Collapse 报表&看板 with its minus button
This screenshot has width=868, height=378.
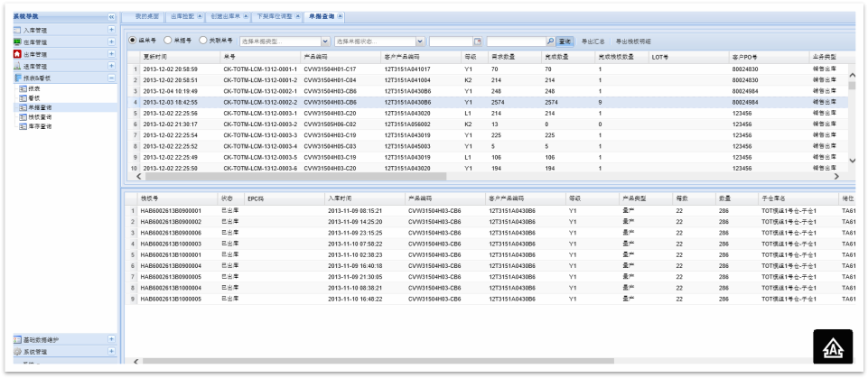pyautogui.click(x=111, y=78)
